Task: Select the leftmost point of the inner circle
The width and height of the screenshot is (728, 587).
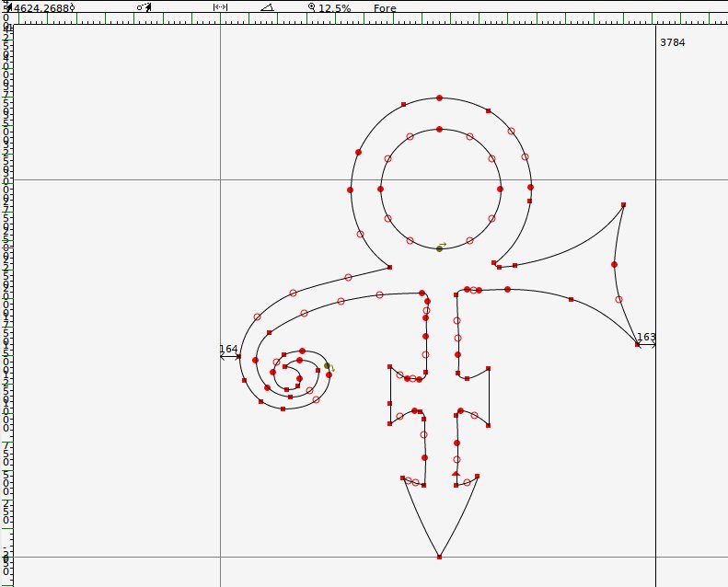Action: [x=380, y=189]
